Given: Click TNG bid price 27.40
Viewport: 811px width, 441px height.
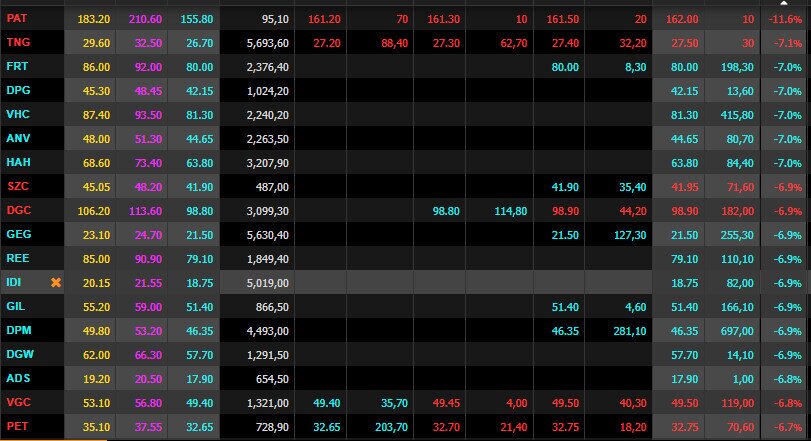Looking at the screenshot, I should (565, 43).
